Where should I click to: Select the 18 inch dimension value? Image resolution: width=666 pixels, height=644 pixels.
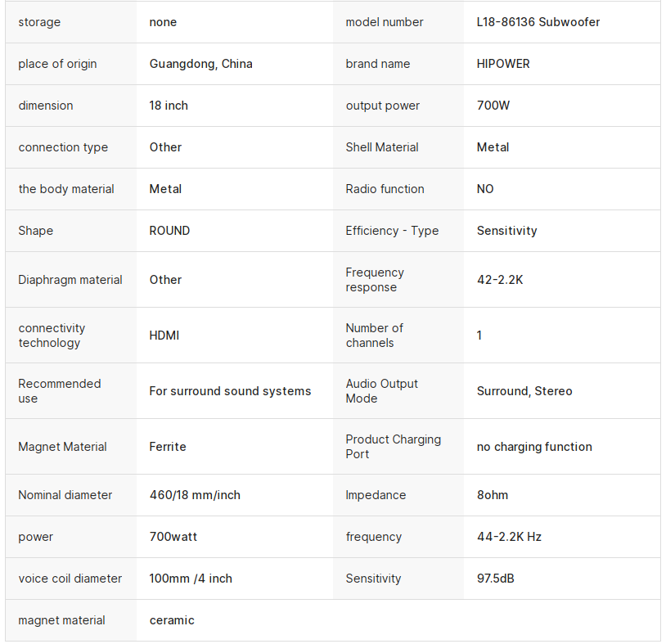[169, 106]
